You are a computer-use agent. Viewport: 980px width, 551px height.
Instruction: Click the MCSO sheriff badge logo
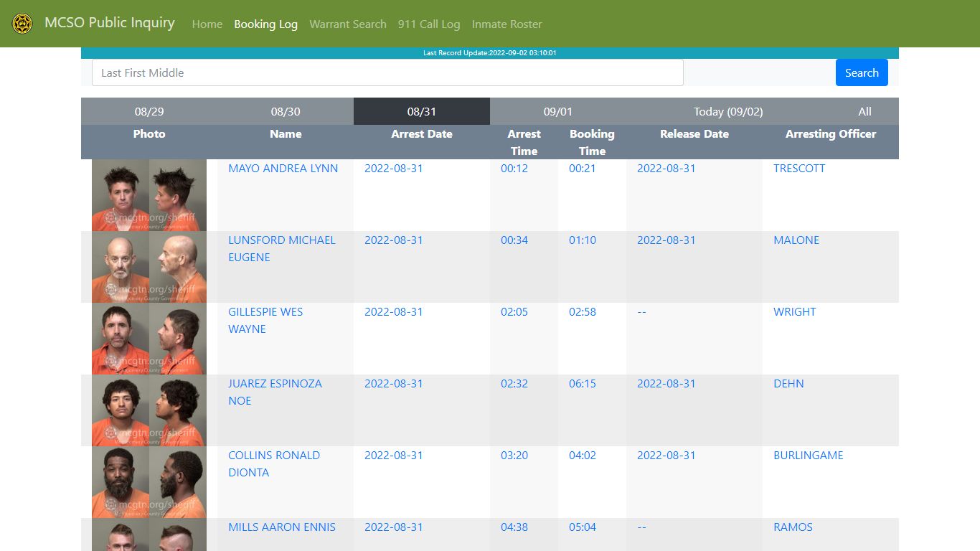(22, 24)
